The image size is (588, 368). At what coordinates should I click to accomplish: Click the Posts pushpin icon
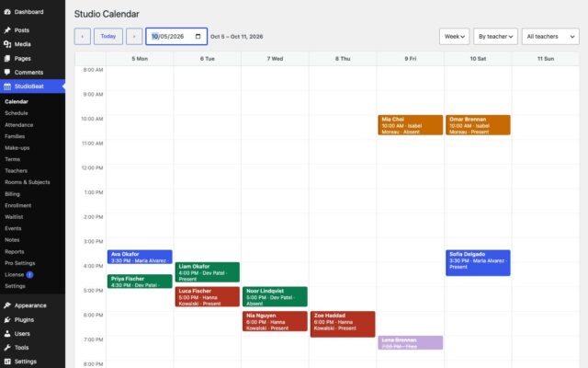pos(7,30)
